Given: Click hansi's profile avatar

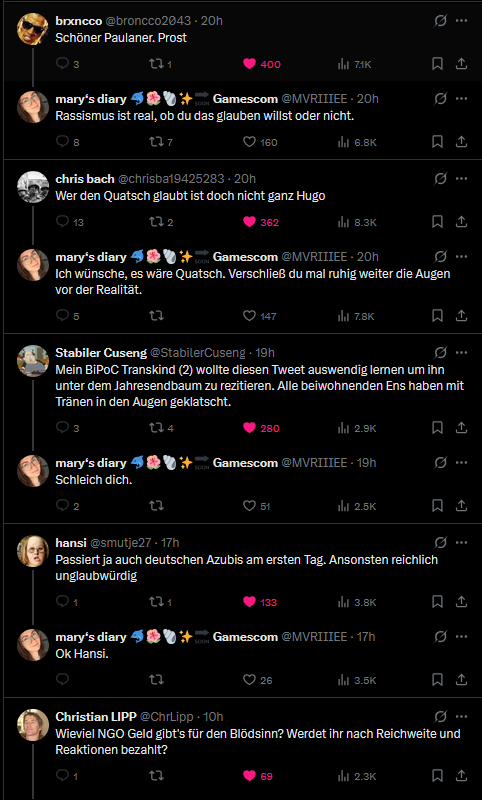Looking at the screenshot, I should [x=33, y=551].
